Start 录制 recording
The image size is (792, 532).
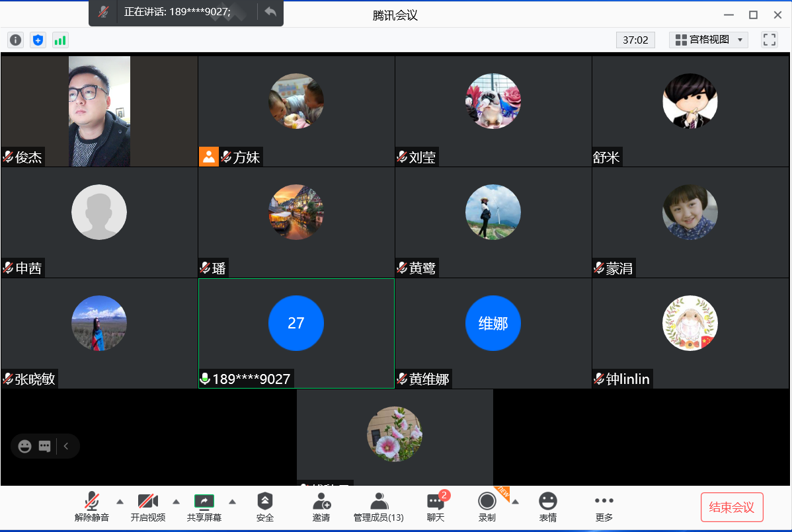click(487, 507)
